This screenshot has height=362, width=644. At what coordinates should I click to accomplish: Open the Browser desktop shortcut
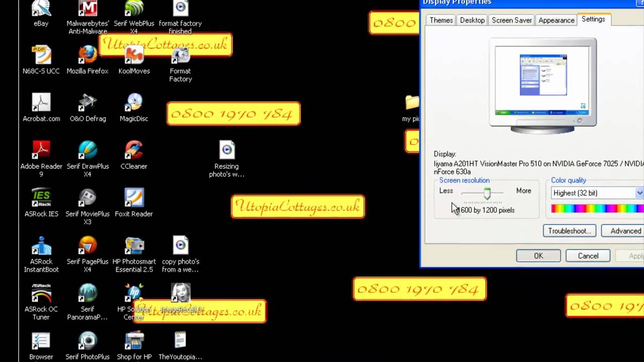(41, 346)
